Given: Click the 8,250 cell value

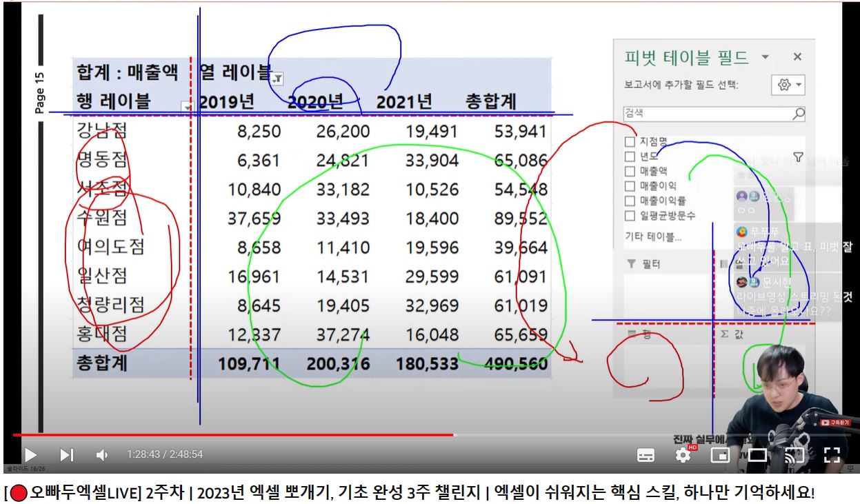Looking at the screenshot, I should pos(259,132).
